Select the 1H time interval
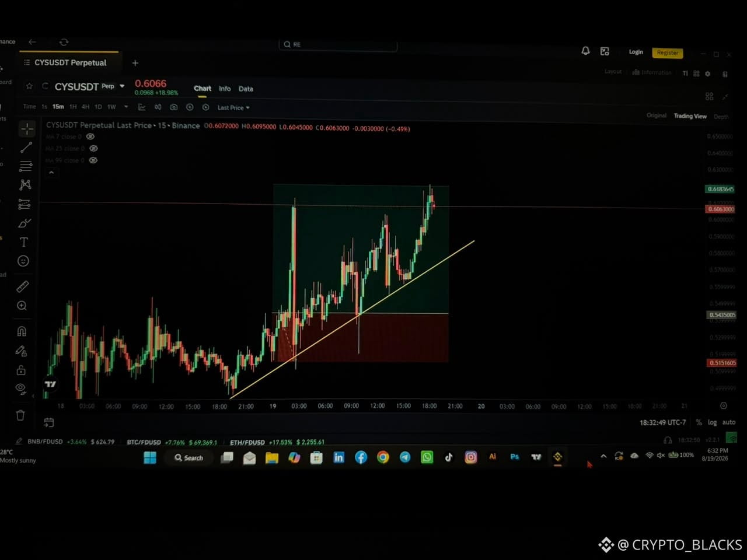This screenshot has width=747, height=560. click(x=73, y=107)
